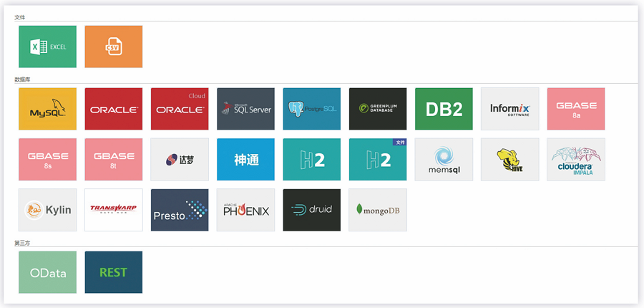Viewport: 644px width, 308px height.
Task: Click the 神通 database tile
Action: point(245,159)
